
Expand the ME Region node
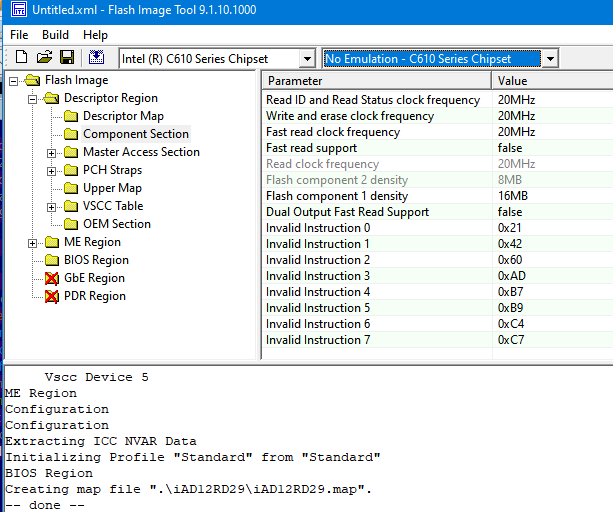32,243
